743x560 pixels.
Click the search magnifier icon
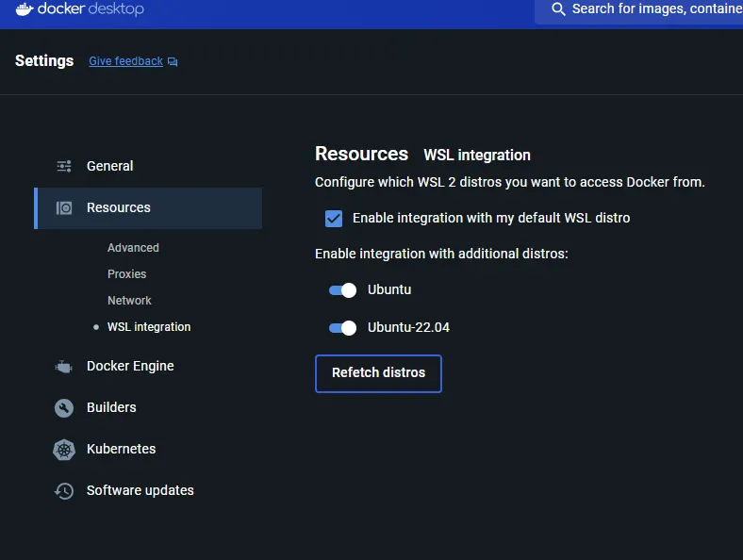[558, 9]
